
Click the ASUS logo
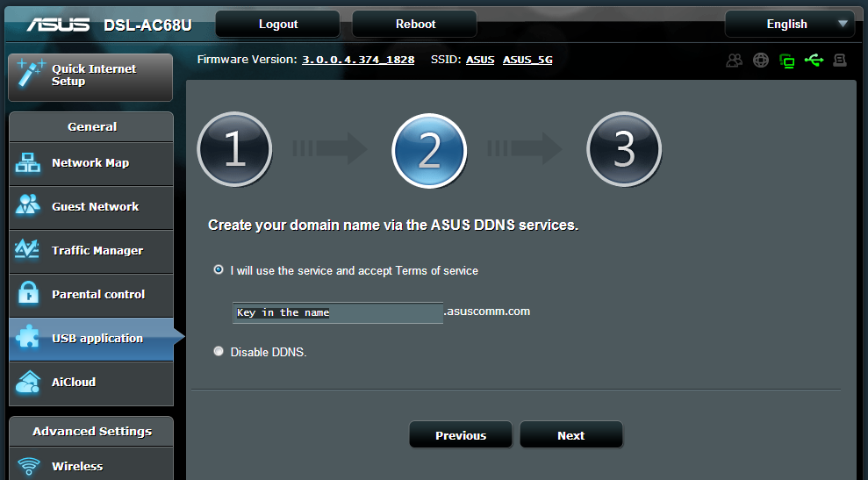click(x=58, y=25)
